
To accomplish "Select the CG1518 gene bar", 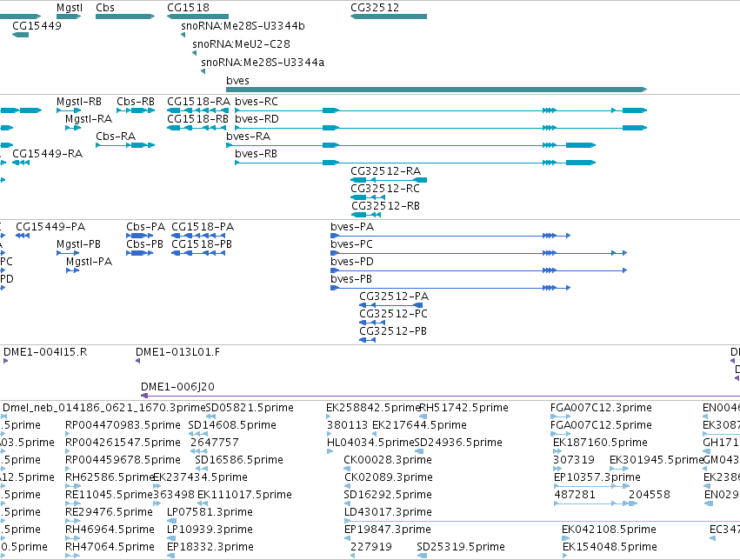I will click(x=197, y=17).
